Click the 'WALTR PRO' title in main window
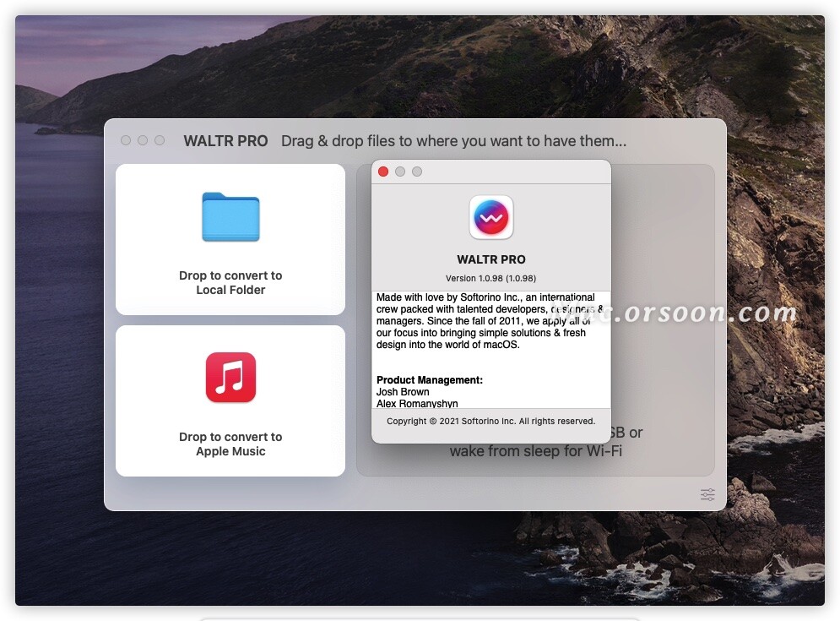The width and height of the screenshot is (840, 621). click(x=225, y=141)
